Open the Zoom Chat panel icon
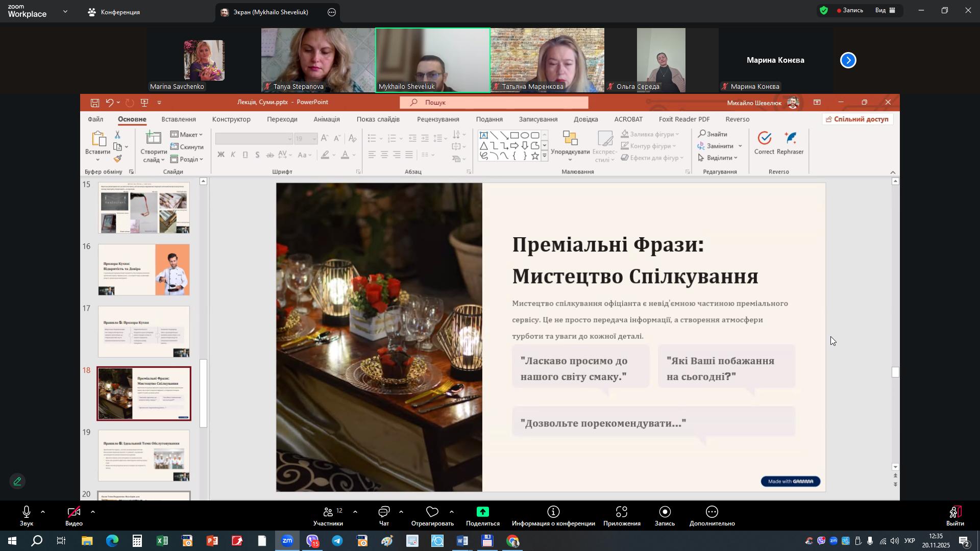Screen dimensions: 980x551 tap(384, 512)
